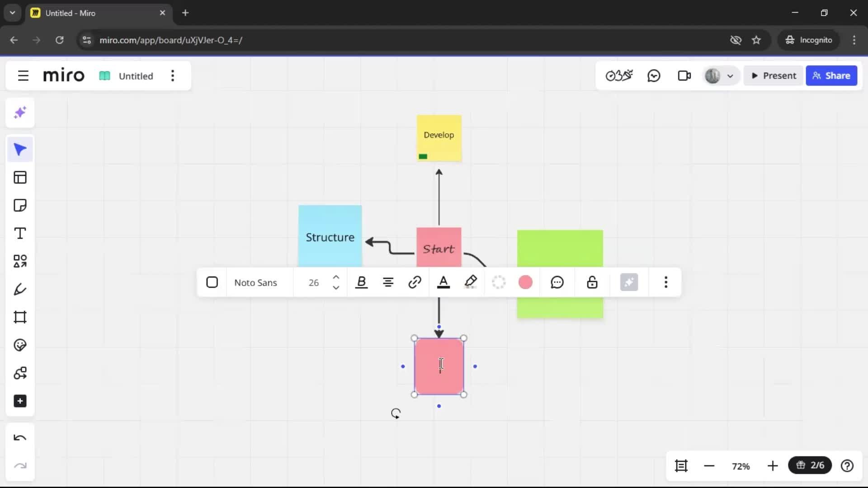Open the comments reactions panel

point(654,75)
